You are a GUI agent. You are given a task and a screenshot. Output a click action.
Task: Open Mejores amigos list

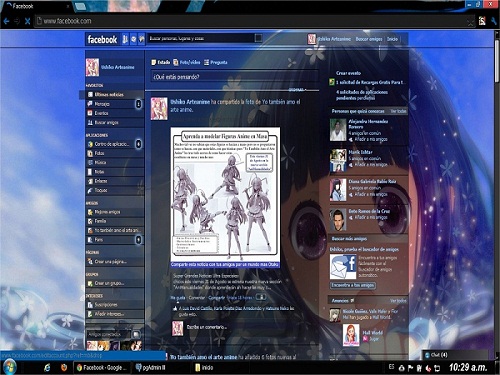point(115,212)
